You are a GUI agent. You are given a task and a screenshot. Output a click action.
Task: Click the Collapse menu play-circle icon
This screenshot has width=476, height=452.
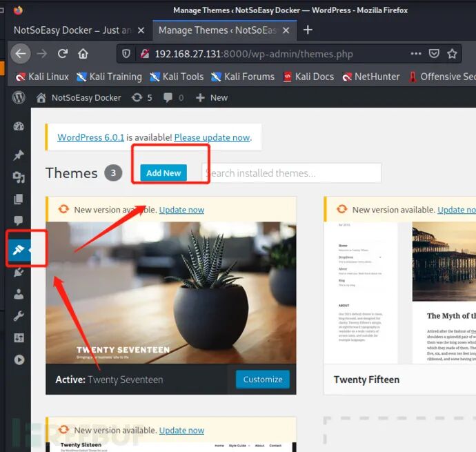[x=19, y=360]
